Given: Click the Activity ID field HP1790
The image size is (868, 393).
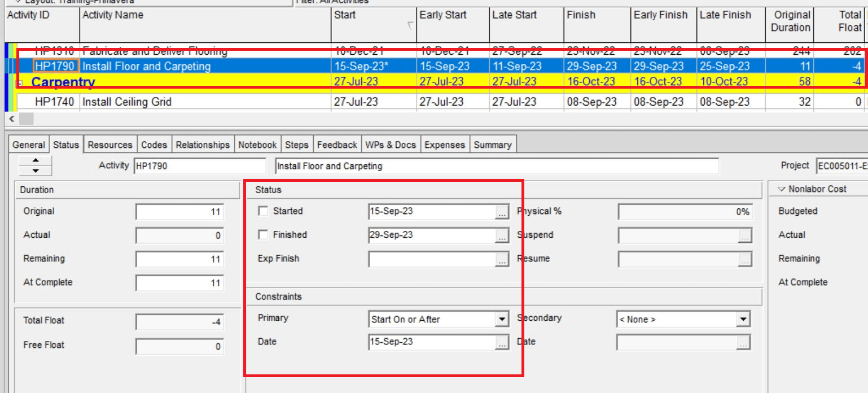Looking at the screenshot, I should pos(199,166).
